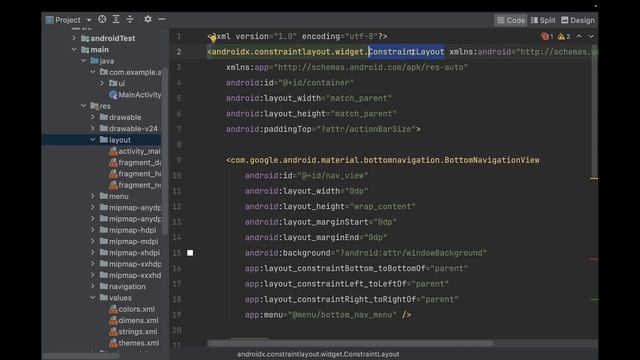Click the white color swatch gutter icon on line 15
This screenshot has width=640, height=360.
[190, 253]
